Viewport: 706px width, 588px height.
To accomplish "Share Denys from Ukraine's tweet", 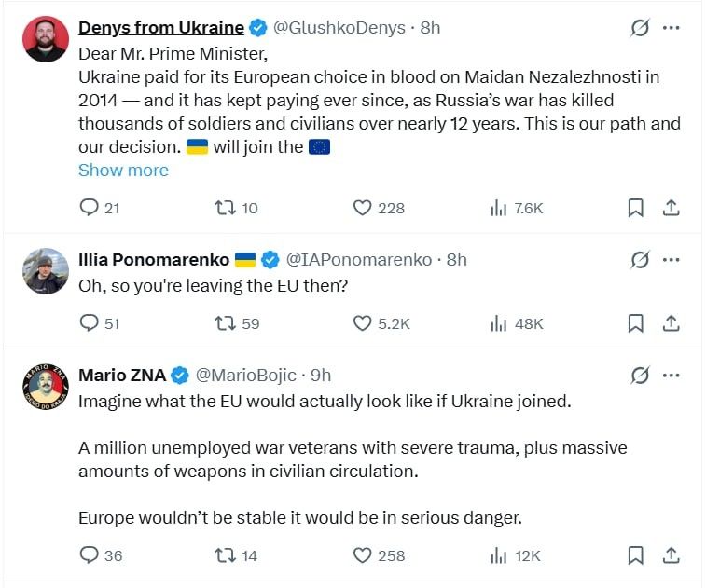I will pos(671,208).
